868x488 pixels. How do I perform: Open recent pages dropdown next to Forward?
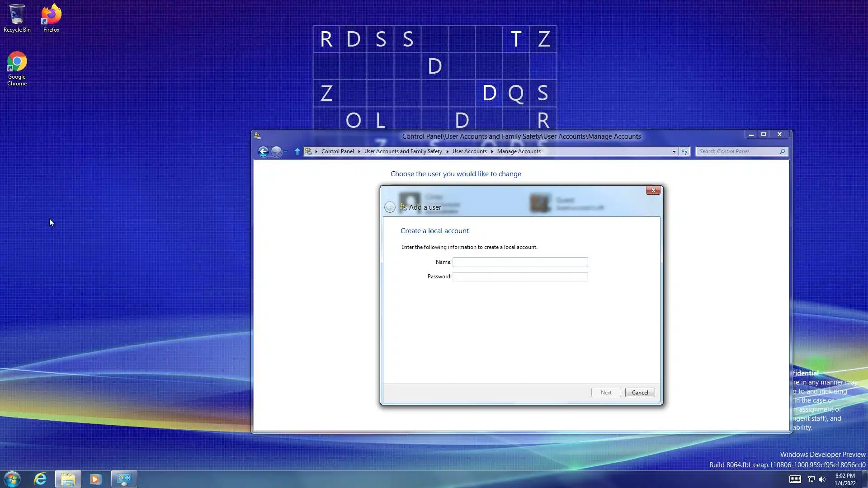point(286,151)
